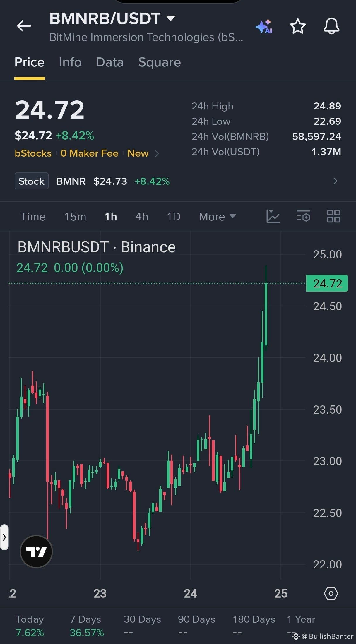The height and width of the screenshot is (644, 356).
Task: Tap the date marker 25 on time axis
Action: 281,593
